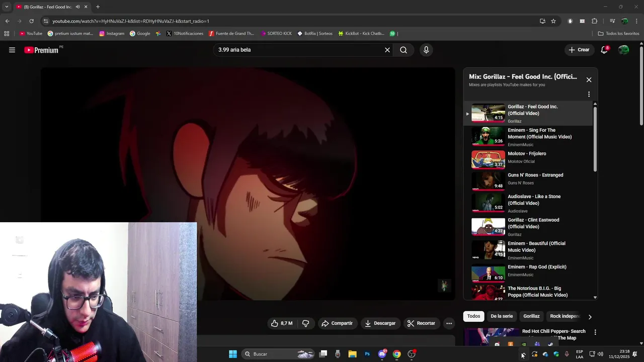Open volume control in system tray
Screen dimensions: 644x362
[x=600, y=354]
